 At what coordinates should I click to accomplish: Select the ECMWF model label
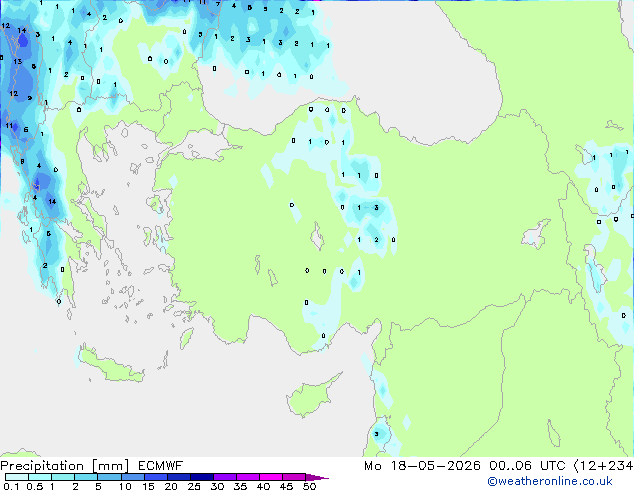pos(161,466)
